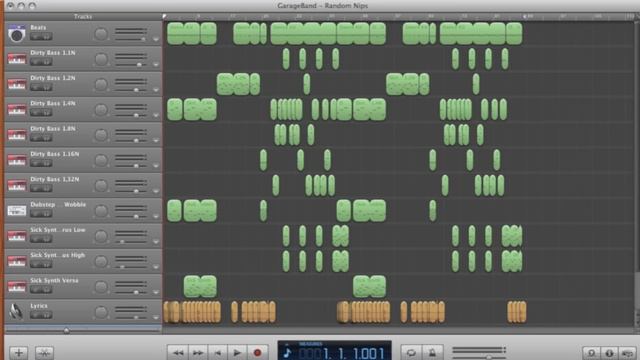Click the red Record button

coord(257,352)
